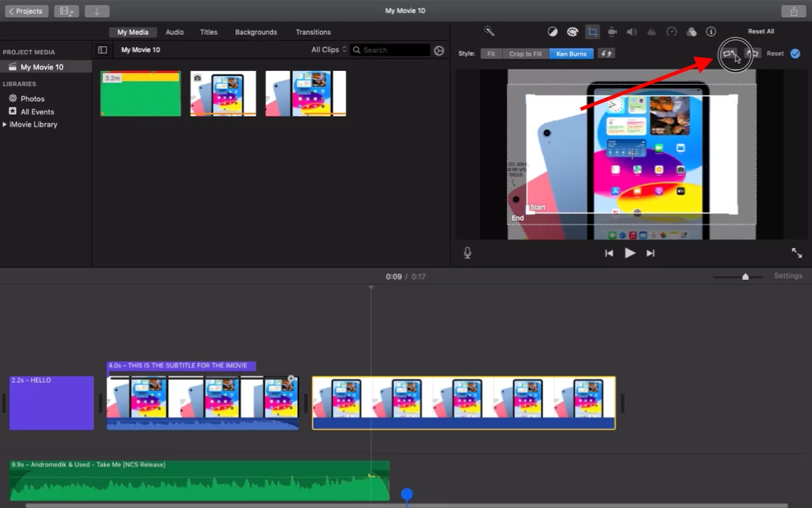Toggle the media browser display button

(x=67, y=11)
